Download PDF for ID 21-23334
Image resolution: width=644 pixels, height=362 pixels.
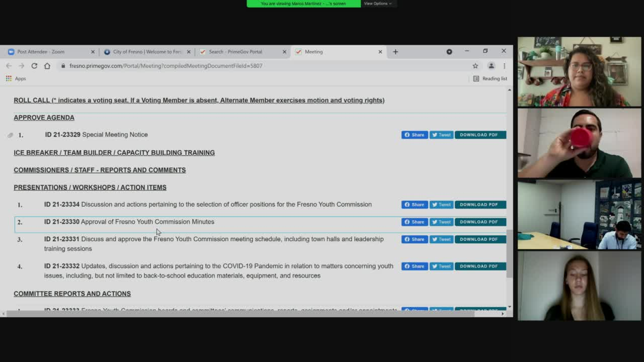click(480, 205)
